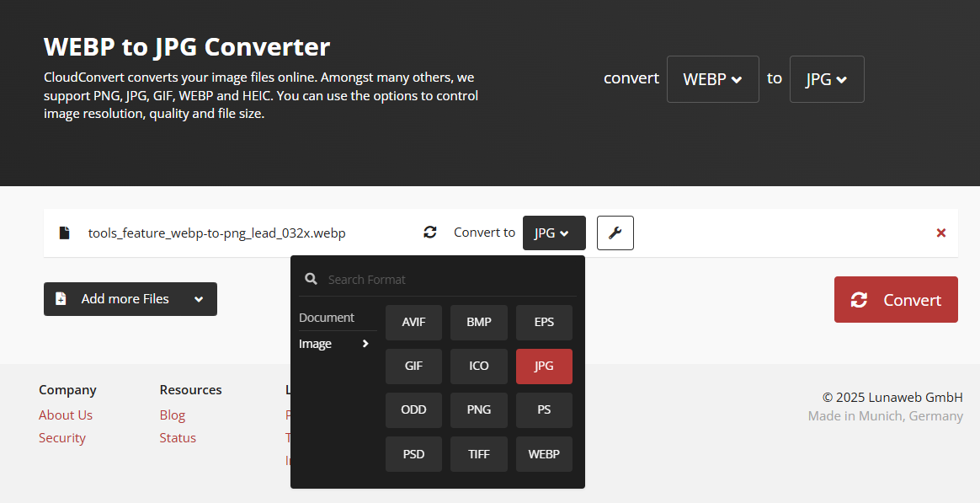This screenshot has width=980, height=503.
Task: Choose WEBP output format
Action: coord(544,454)
